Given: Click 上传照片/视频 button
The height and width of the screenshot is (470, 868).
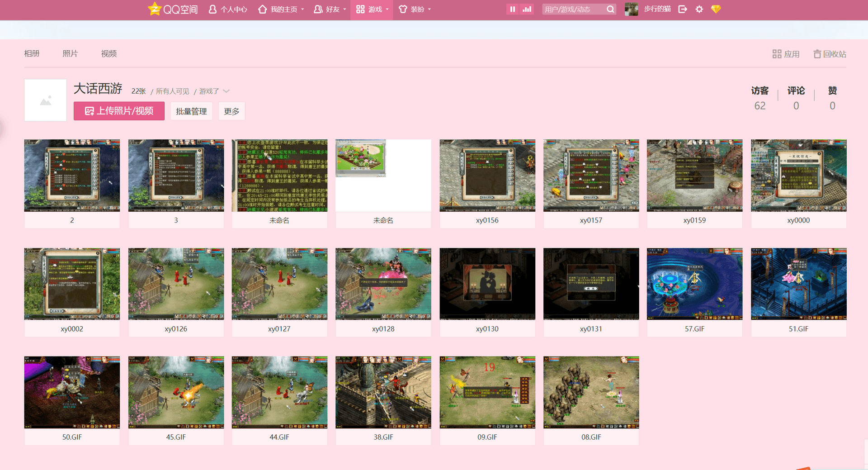Looking at the screenshot, I should coord(119,111).
